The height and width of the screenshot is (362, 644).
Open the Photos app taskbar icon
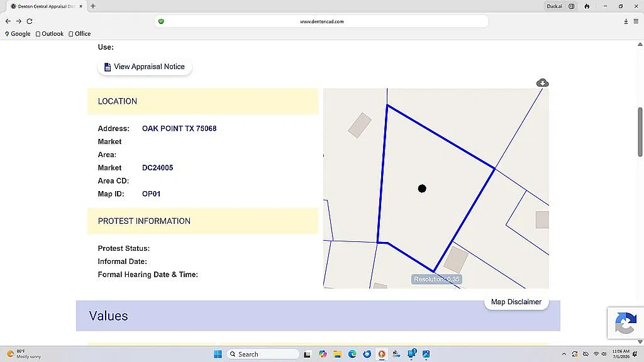[426, 354]
